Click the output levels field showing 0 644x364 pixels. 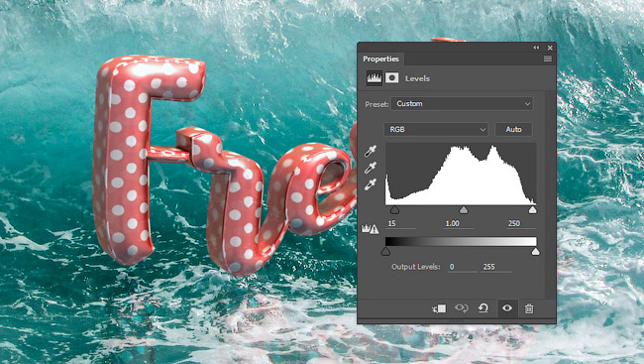[x=463, y=267]
